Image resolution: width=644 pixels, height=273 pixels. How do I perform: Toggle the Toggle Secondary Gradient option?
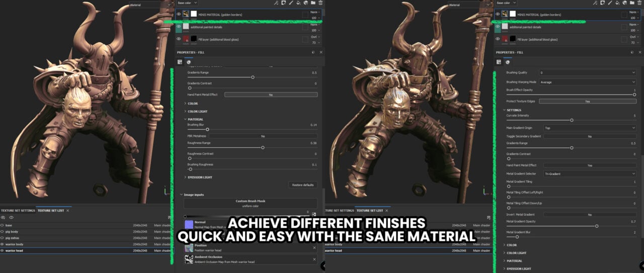click(590, 136)
